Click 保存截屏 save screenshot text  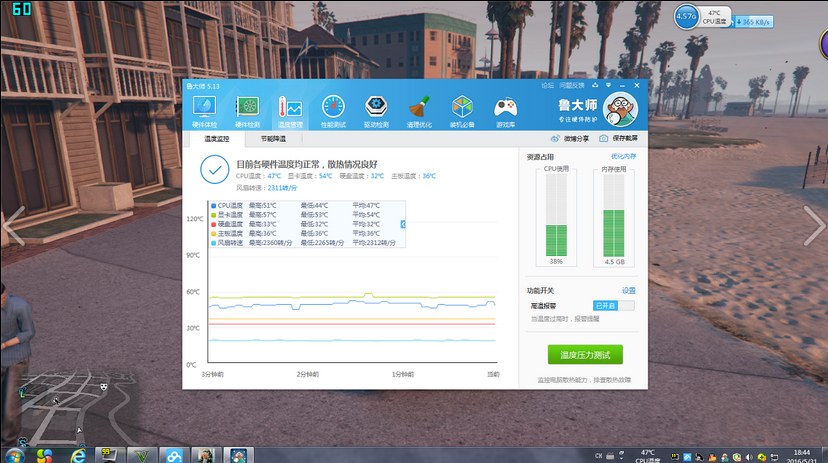tap(625, 138)
